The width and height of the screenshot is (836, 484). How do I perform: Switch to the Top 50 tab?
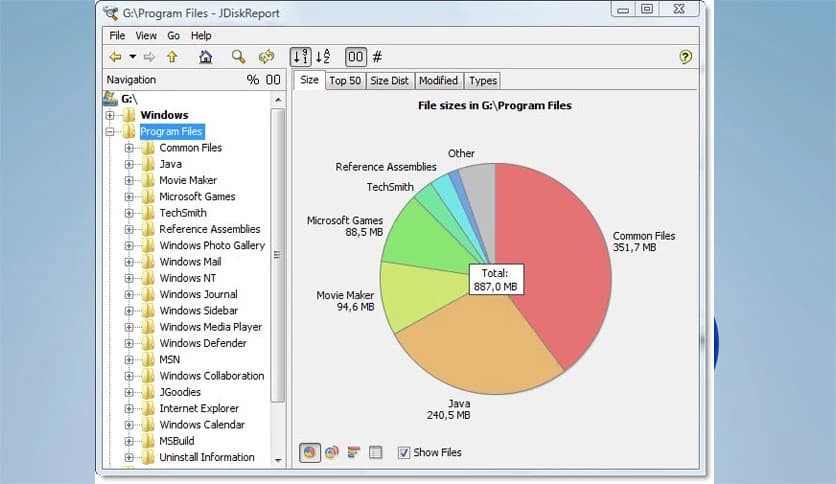tap(345, 81)
